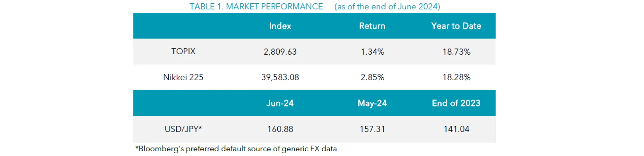
Task: Select the Return column header
Action: pyautogui.click(x=372, y=26)
